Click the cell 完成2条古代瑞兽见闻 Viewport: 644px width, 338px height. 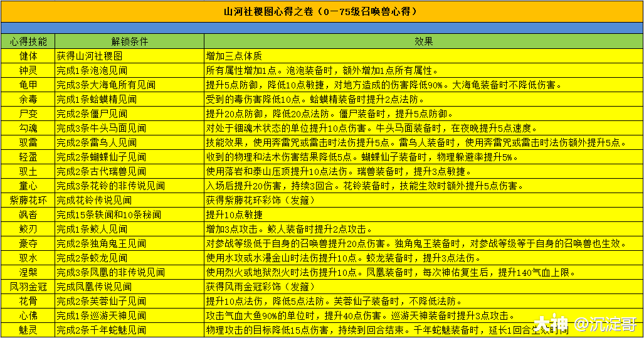pyautogui.click(x=129, y=171)
